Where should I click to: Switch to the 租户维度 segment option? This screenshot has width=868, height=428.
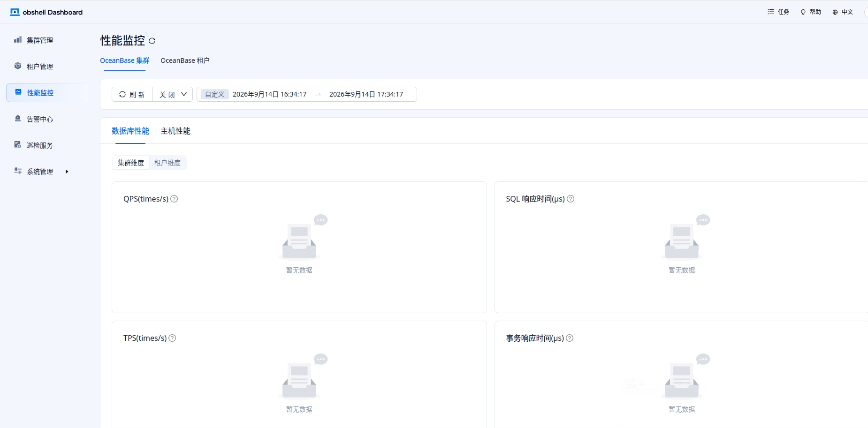[x=168, y=163]
